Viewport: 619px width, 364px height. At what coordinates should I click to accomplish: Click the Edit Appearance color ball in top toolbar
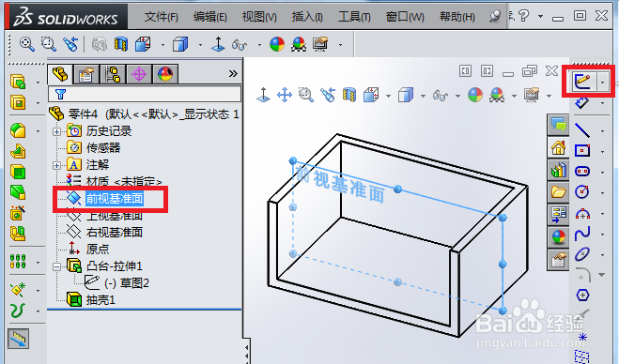(x=277, y=44)
